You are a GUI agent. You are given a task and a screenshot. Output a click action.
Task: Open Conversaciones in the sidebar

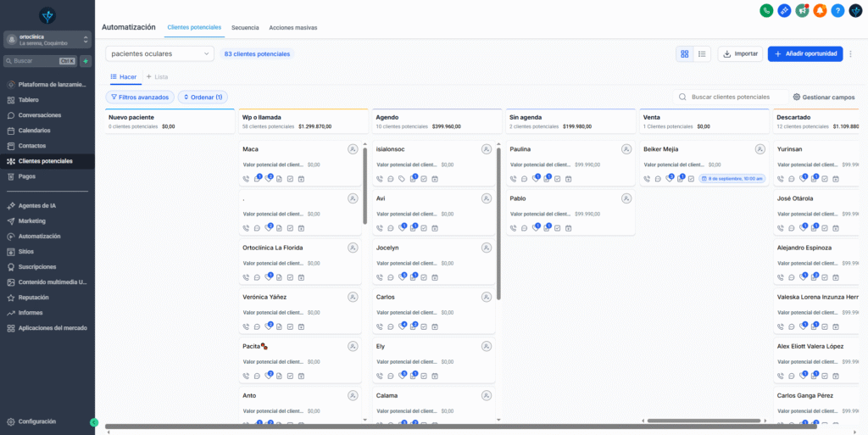pyautogui.click(x=40, y=115)
